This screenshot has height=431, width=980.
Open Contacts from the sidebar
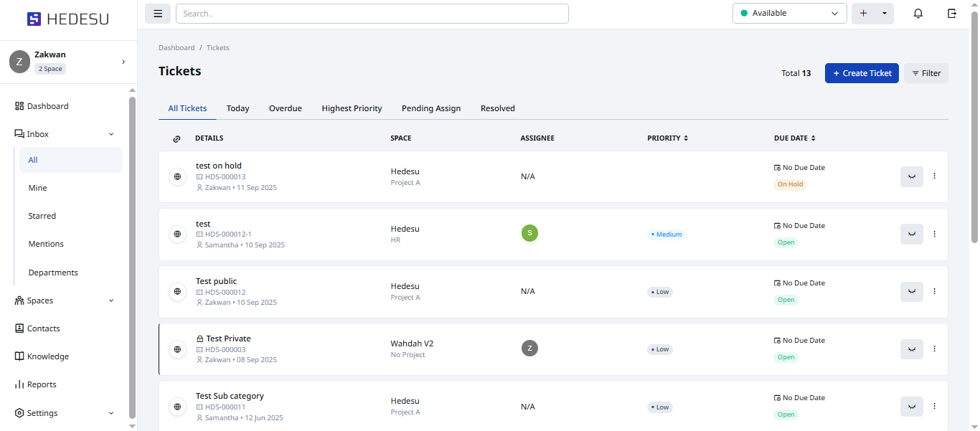(43, 328)
